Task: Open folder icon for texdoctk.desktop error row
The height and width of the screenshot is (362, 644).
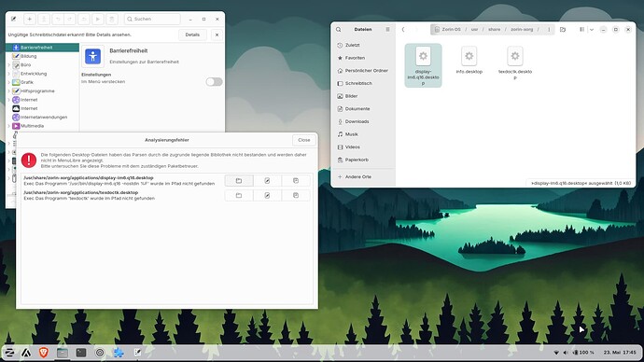Action: tap(239, 195)
